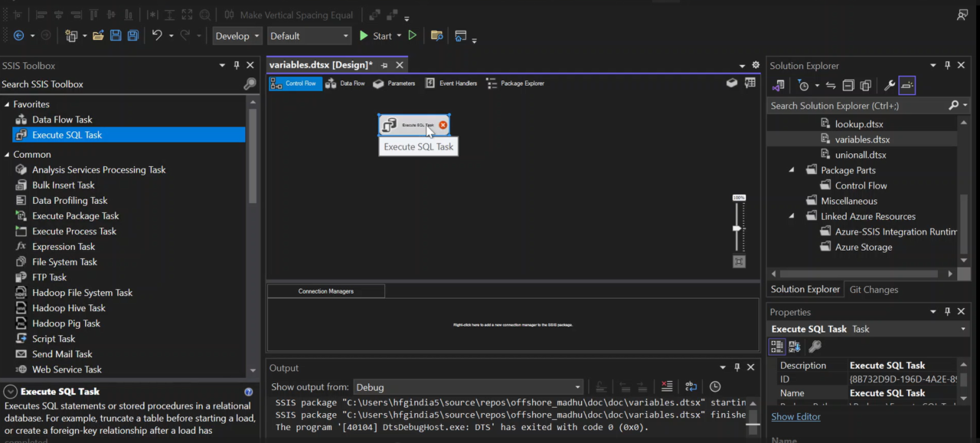Click the Find in Files folder icon
The width and height of the screenshot is (980, 443).
coord(436,36)
